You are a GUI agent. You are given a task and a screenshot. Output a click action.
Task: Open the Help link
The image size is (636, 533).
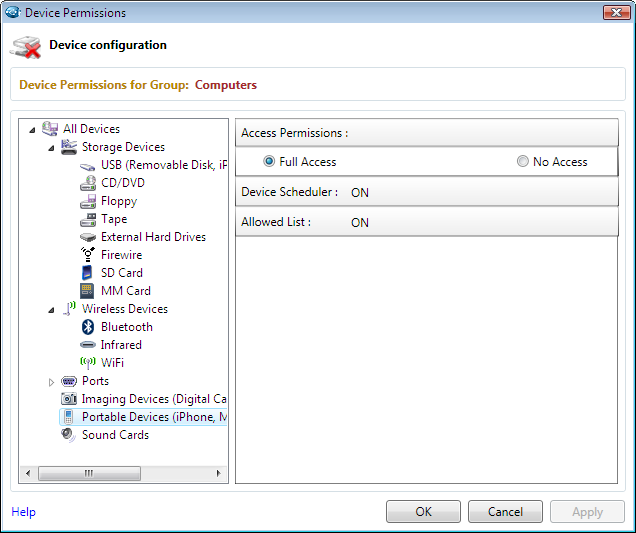[24, 512]
